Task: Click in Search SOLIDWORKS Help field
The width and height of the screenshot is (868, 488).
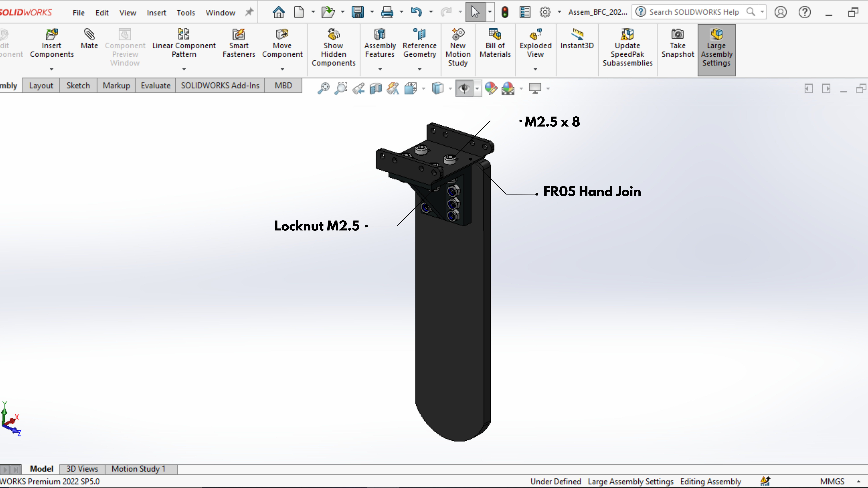Action: click(x=694, y=12)
